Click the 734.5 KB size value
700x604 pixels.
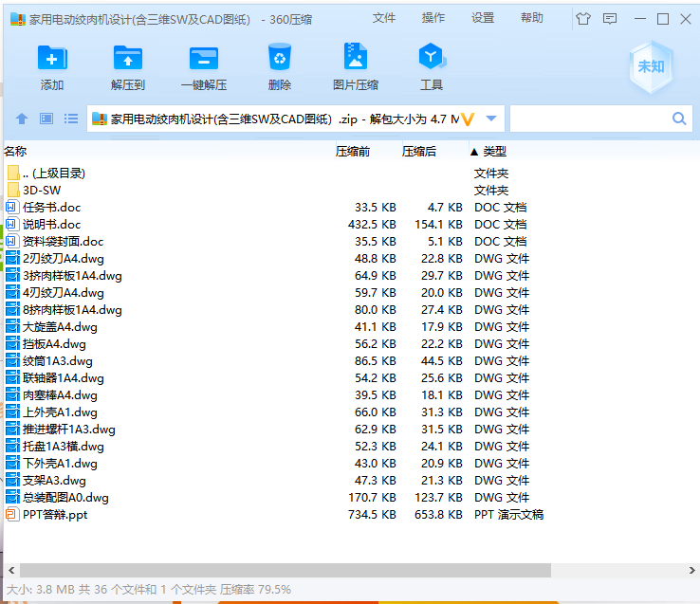click(372, 515)
